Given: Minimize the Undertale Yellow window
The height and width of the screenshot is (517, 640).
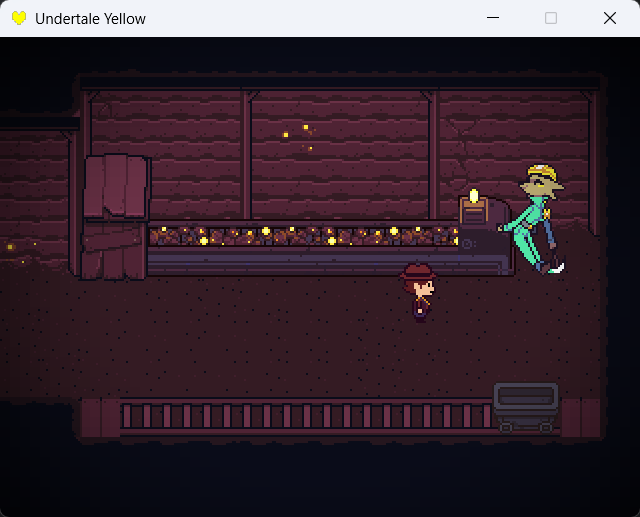Looking at the screenshot, I should (493, 18).
